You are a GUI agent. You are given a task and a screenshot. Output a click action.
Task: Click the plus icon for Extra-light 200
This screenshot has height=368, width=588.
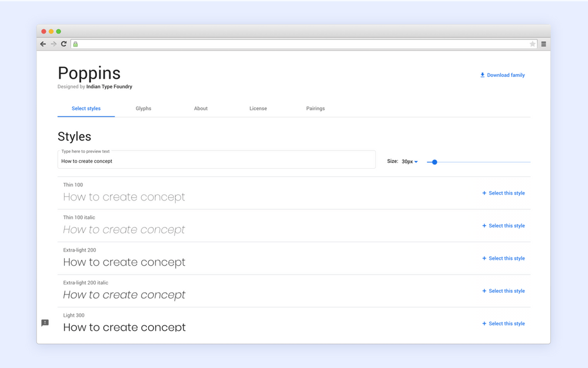click(x=484, y=258)
